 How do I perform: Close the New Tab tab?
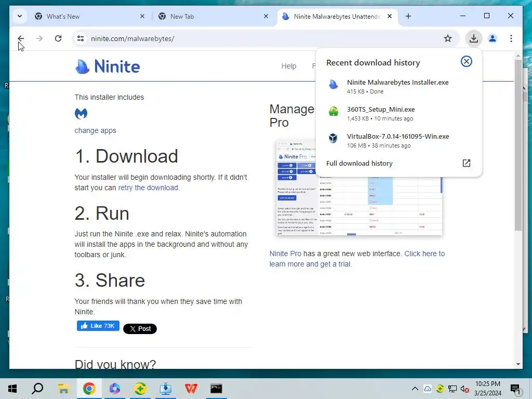point(266,16)
